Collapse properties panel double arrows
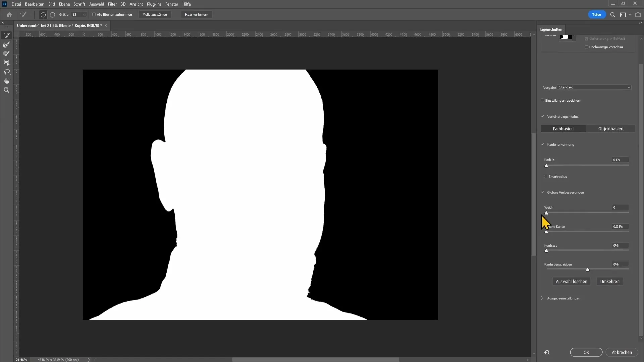The image size is (644, 362). tap(640, 23)
